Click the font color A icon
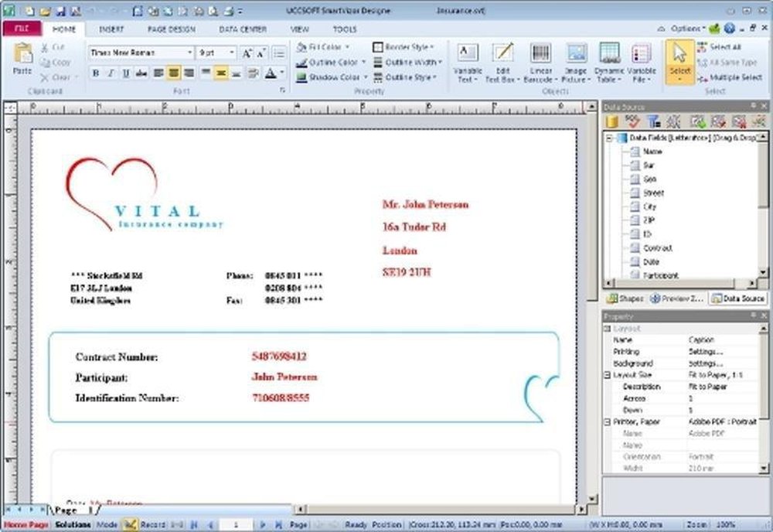Viewport: 773px width, 532px height. point(270,73)
